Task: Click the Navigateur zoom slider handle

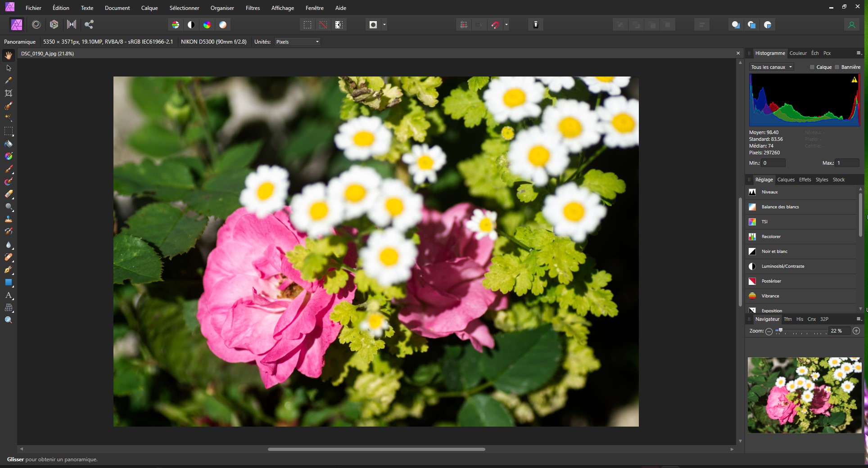Action: coord(780,331)
